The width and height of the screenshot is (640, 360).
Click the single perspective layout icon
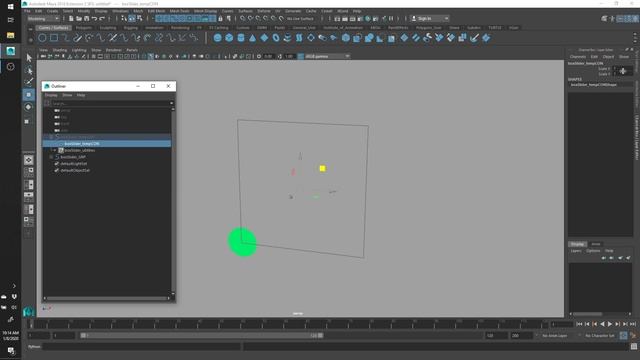click(29, 160)
